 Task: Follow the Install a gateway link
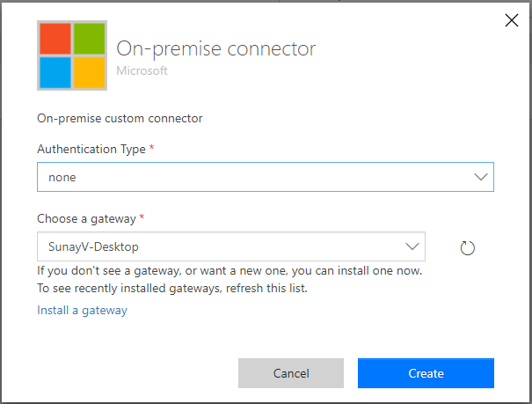click(x=82, y=310)
